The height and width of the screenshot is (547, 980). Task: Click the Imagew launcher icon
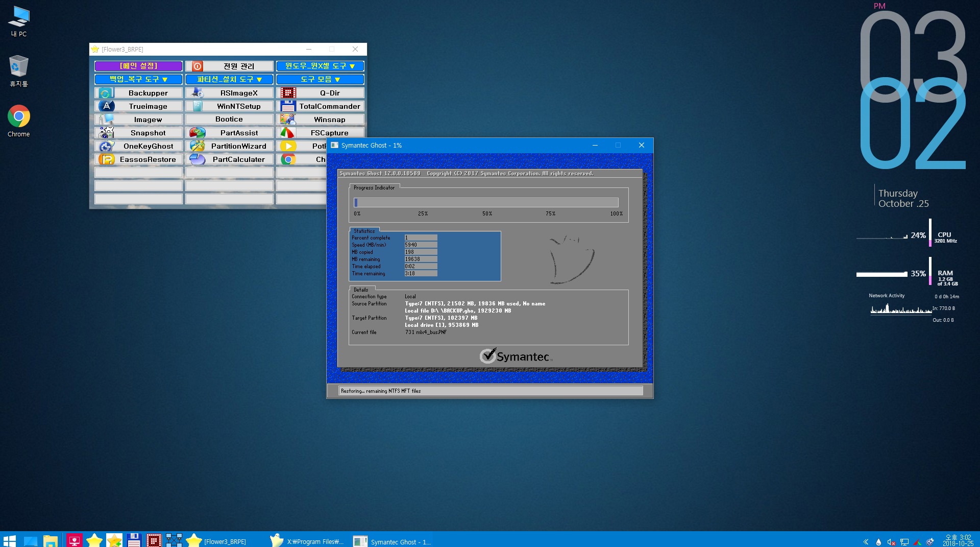point(106,120)
